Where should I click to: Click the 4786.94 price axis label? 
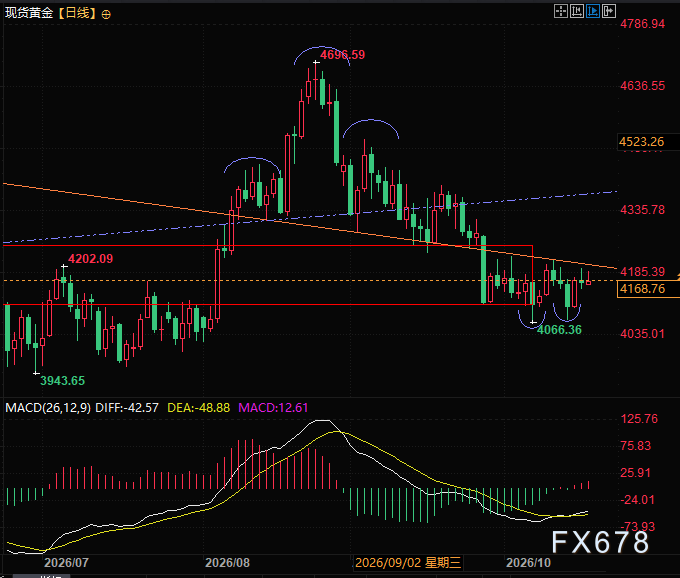[642, 23]
